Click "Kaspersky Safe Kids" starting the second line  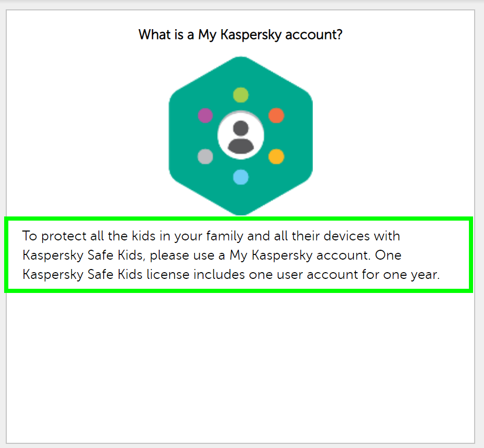tap(82, 255)
